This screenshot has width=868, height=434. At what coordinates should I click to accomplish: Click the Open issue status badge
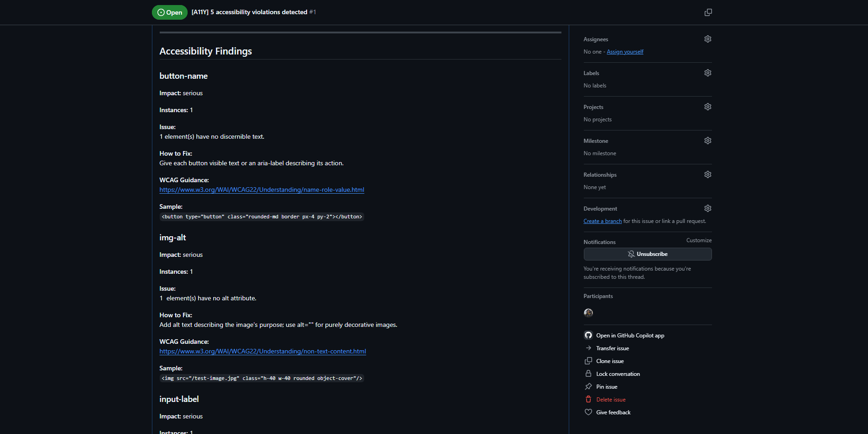coord(170,12)
